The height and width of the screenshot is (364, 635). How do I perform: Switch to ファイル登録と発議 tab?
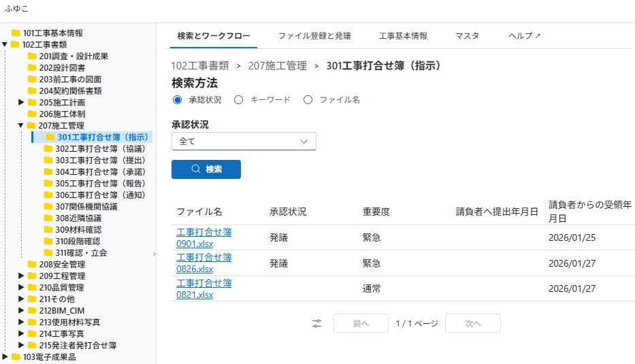[314, 36]
